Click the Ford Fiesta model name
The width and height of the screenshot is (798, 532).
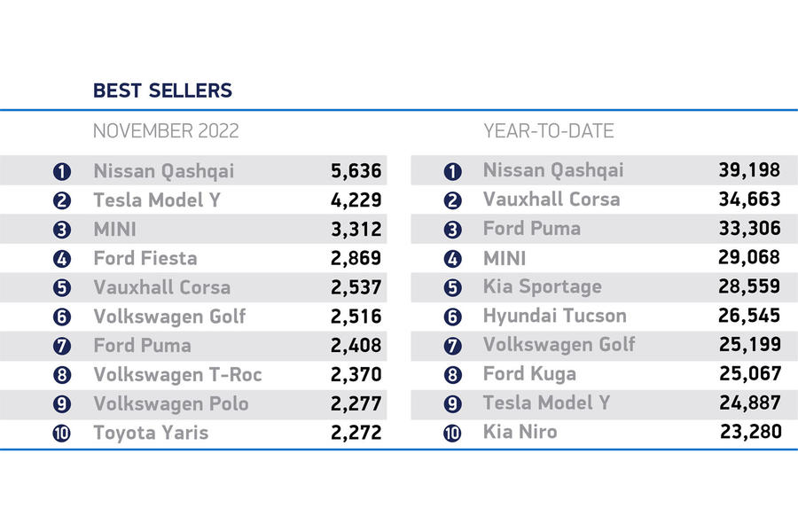(145, 258)
